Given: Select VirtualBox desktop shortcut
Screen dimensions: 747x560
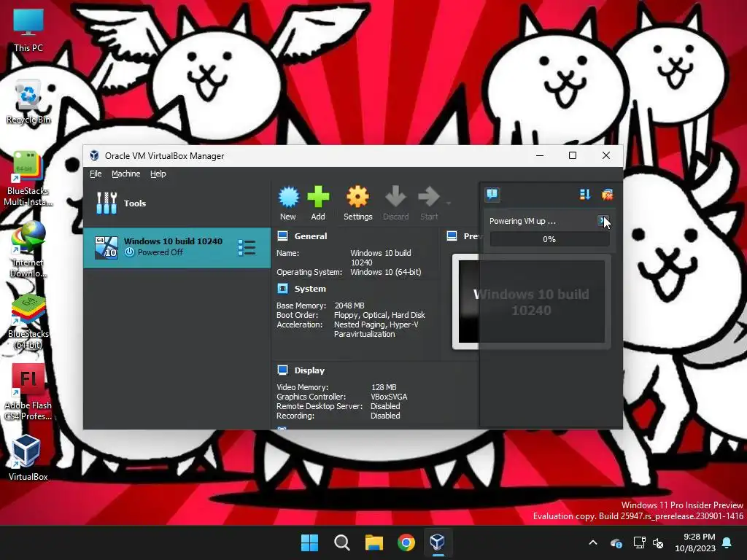Looking at the screenshot, I should [x=28, y=458].
